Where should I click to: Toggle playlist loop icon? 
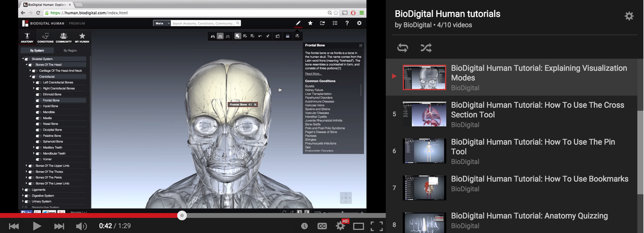pyautogui.click(x=402, y=48)
